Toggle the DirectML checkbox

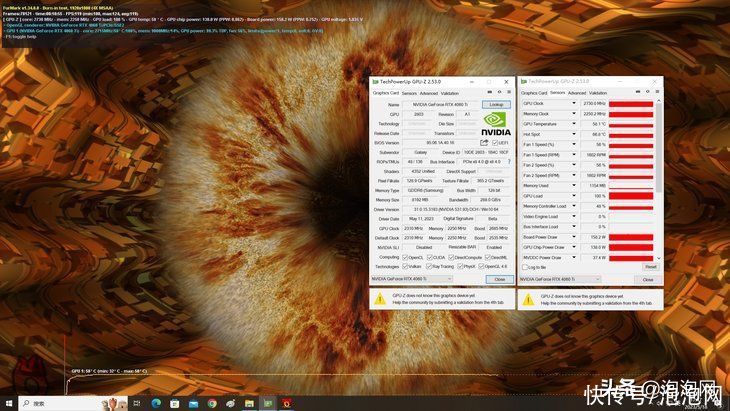488,257
